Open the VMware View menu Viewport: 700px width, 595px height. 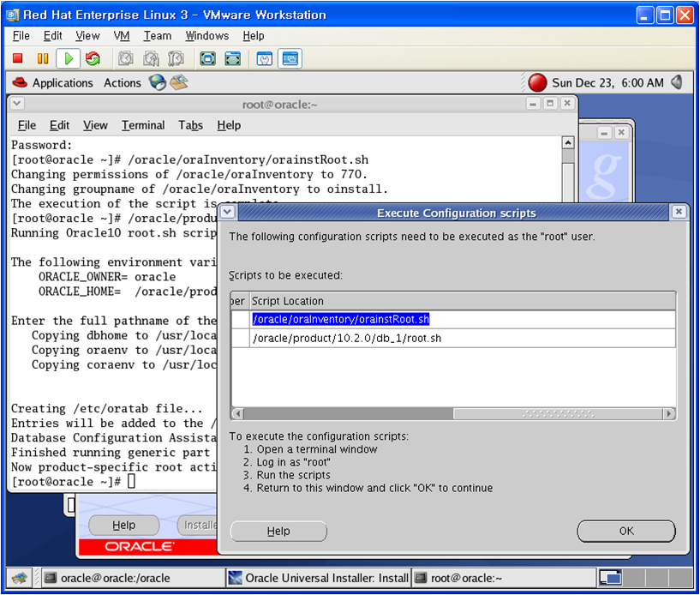tap(87, 36)
